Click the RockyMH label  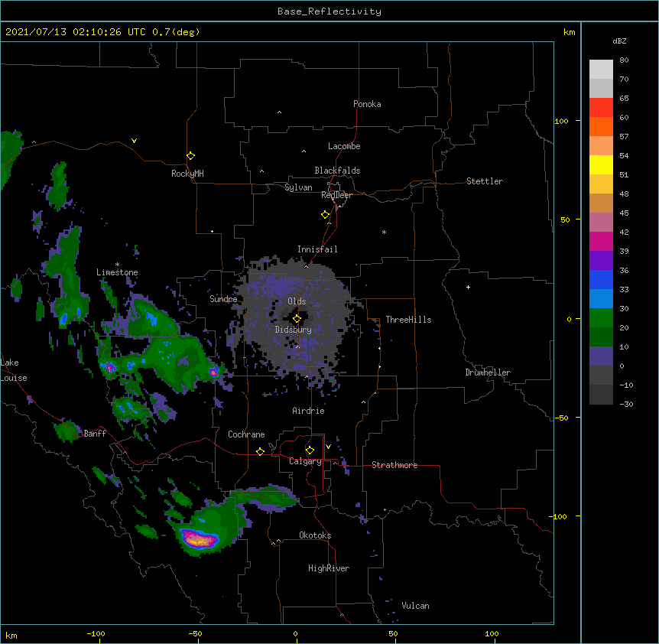(187, 174)
